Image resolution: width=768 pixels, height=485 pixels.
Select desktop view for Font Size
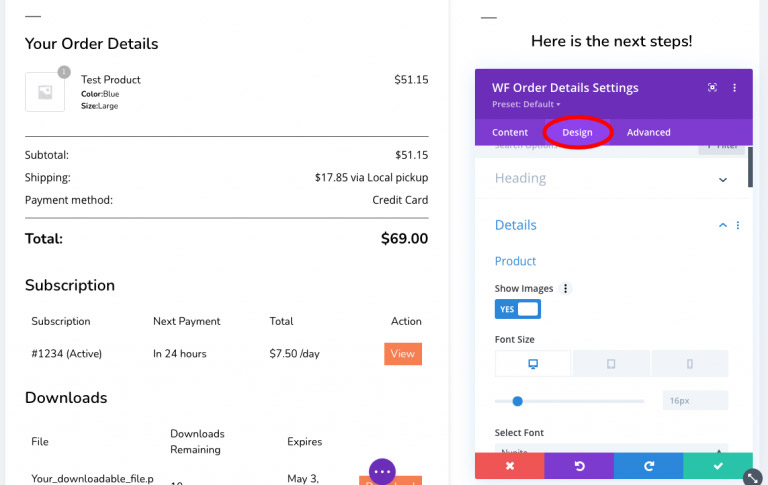tap(533, 364)
